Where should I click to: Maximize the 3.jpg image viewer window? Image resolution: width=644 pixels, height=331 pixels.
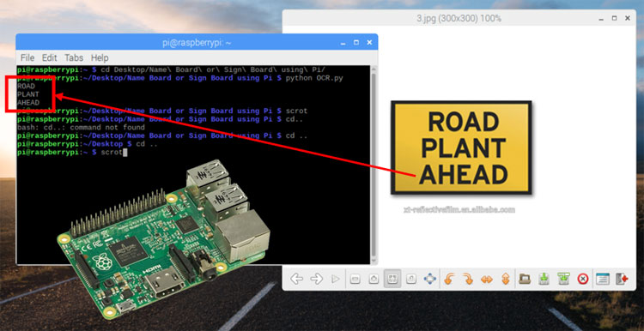(x=614, y=19)
